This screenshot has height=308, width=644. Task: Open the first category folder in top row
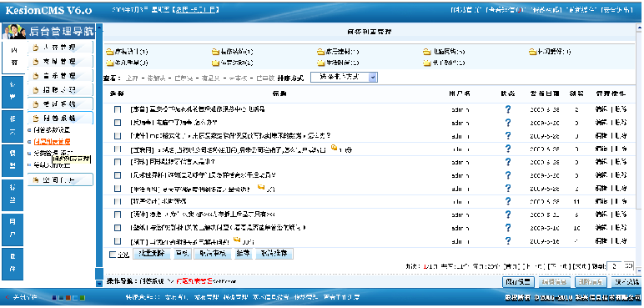click(109, 52)
